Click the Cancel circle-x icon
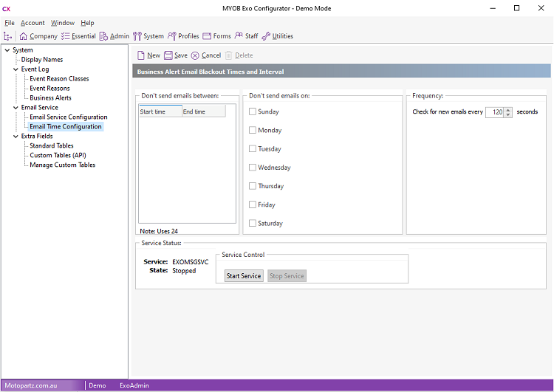This screenshot has height=392, width=554. coord(195,55)
